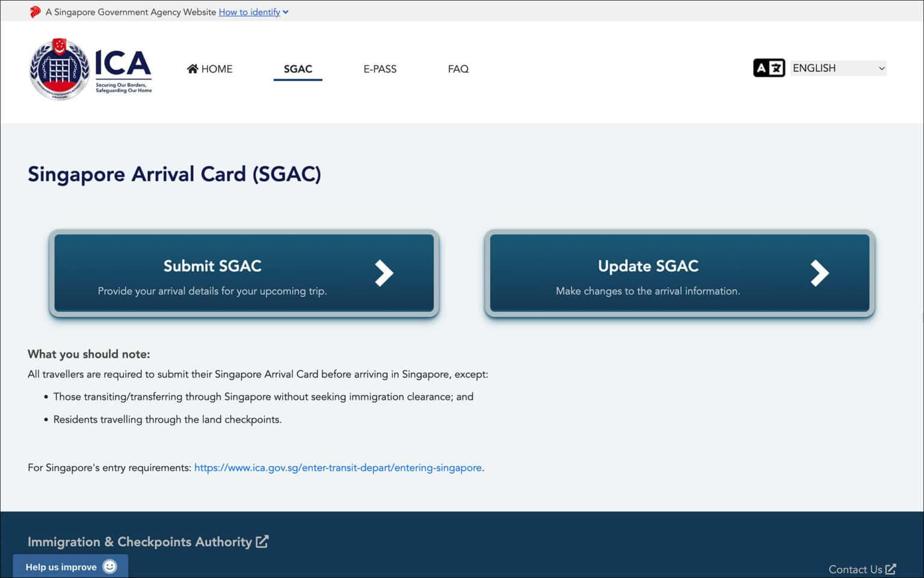Click the smiley face on Help us improve
This screenshot has width=924, height=578.
(x=109, y=567)
